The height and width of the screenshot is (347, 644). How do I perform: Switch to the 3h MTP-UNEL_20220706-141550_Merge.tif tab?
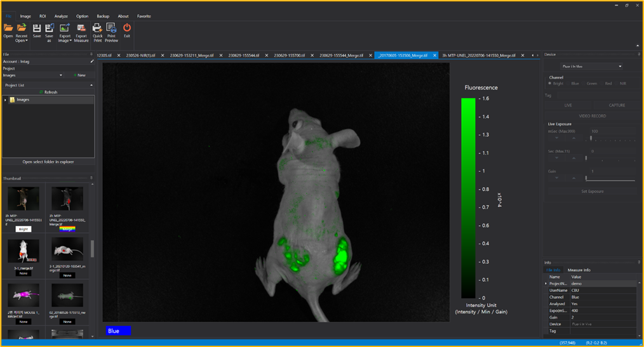coord(478,55)
